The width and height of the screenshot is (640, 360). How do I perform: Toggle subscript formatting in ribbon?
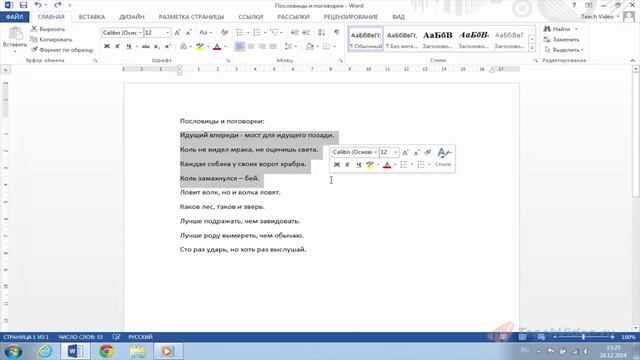coord(157,47)
